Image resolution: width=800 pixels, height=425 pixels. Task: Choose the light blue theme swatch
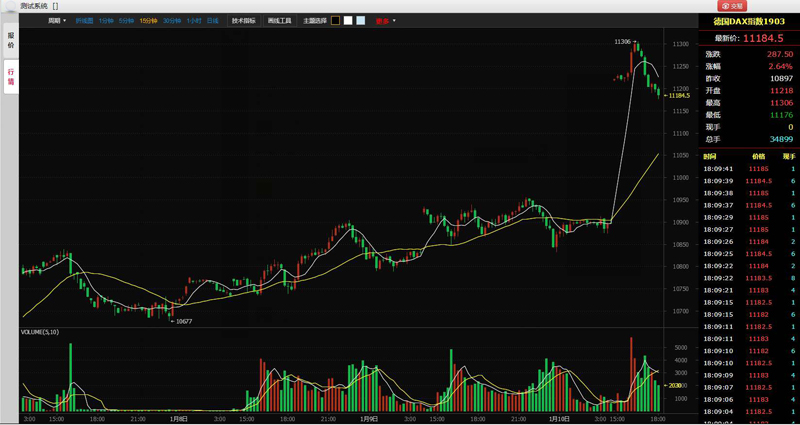click(x=361, y=21)
